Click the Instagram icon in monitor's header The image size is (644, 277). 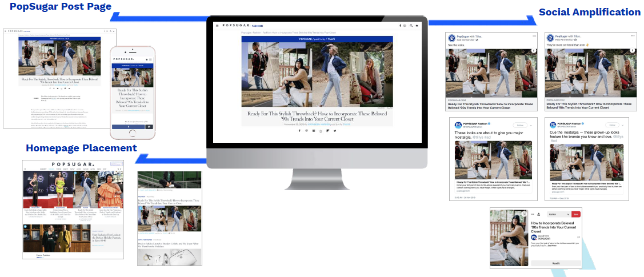[x=405, y=26]
